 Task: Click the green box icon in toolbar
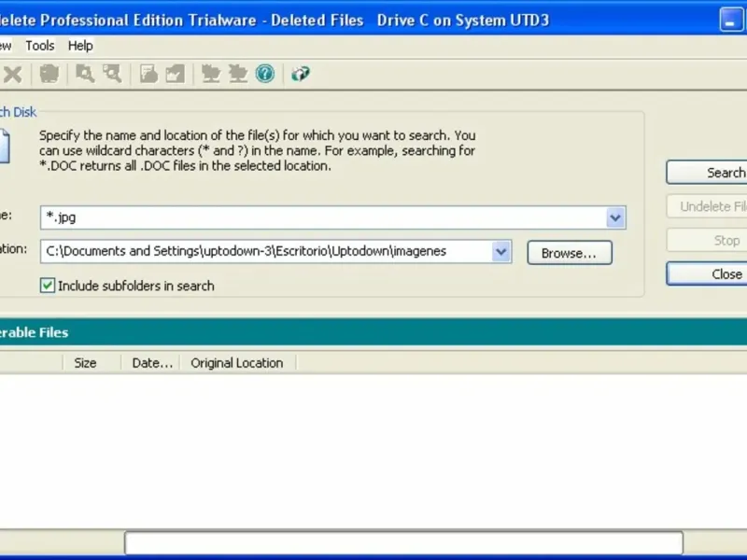300,74
